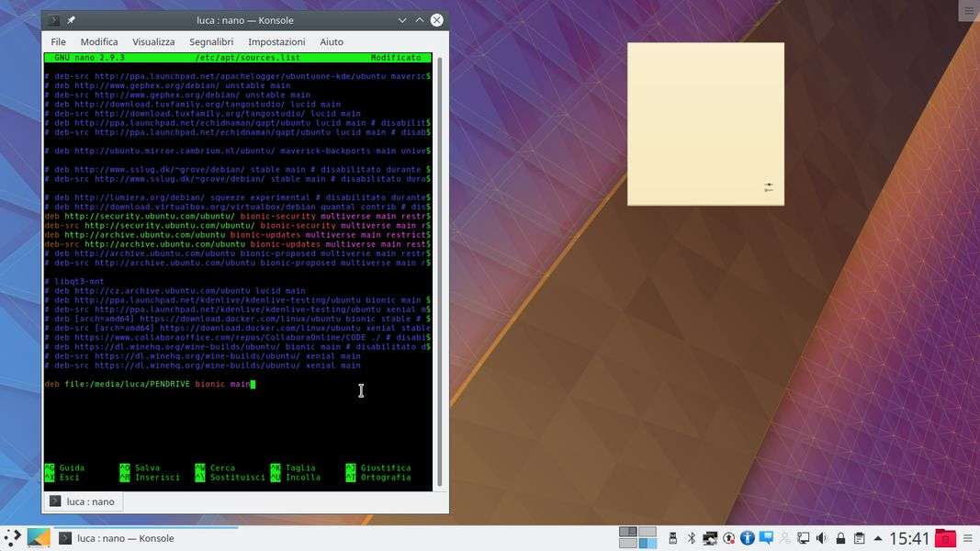
Task: Open the Konsole window menu icon
Action: (x=54, y=20)
